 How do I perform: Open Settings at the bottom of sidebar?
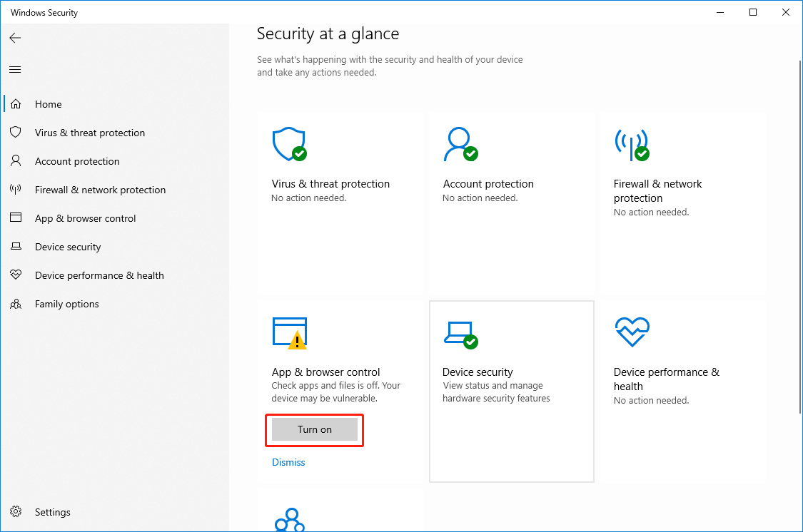[115, 512]
